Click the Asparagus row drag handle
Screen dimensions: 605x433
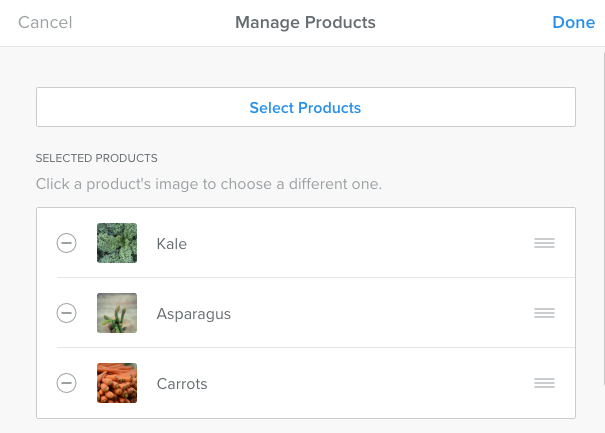pyautogui.click(x=544, y=313)
